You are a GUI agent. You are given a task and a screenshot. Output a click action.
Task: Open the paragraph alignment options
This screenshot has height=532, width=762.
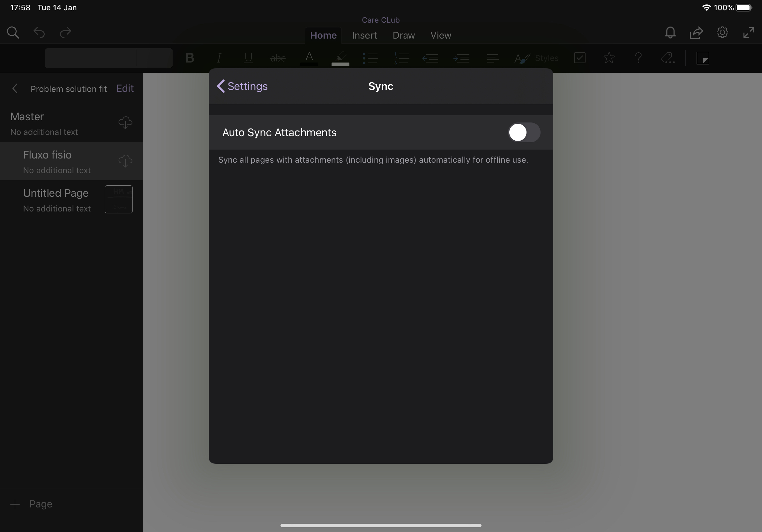click(x=492, y=58)
